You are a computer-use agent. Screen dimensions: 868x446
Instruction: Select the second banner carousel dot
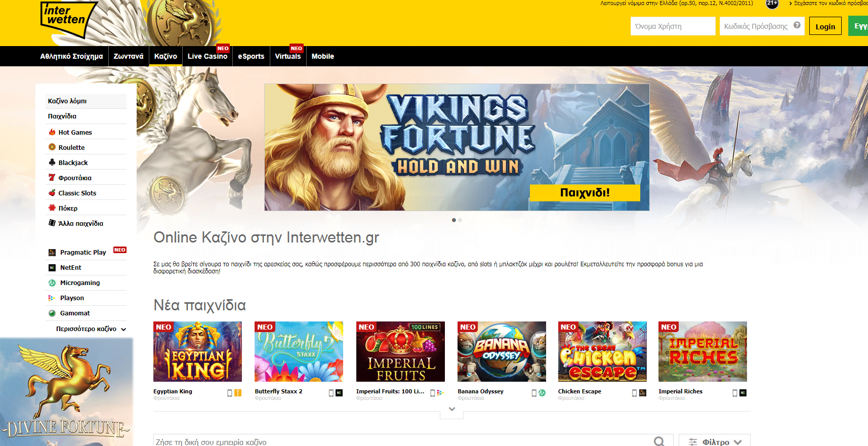(460, 220)
